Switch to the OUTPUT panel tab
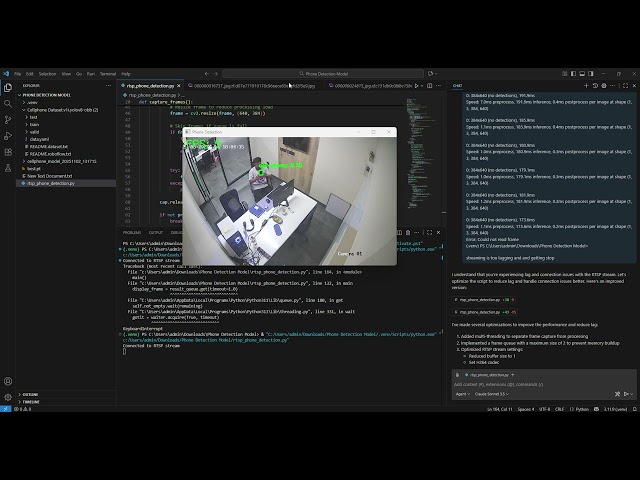This screenshot has height=480, width=640. click(x=156, y=233)
